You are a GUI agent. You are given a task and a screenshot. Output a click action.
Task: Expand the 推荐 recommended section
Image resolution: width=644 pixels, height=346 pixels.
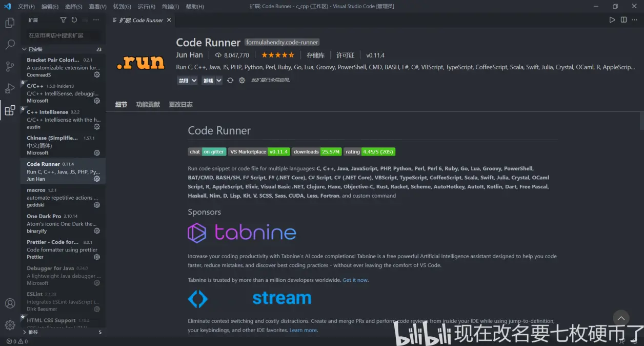point(62,332)
